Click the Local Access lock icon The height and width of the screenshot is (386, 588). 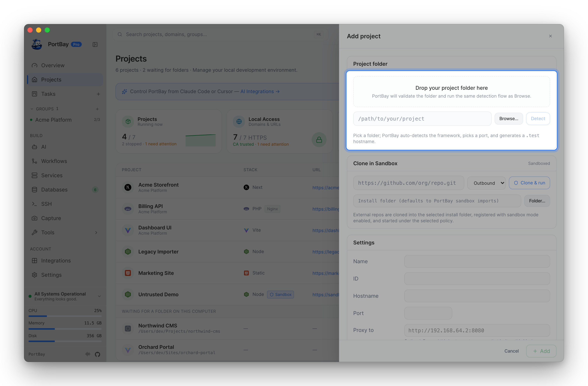pyautogui.click(x=319, y=140)
